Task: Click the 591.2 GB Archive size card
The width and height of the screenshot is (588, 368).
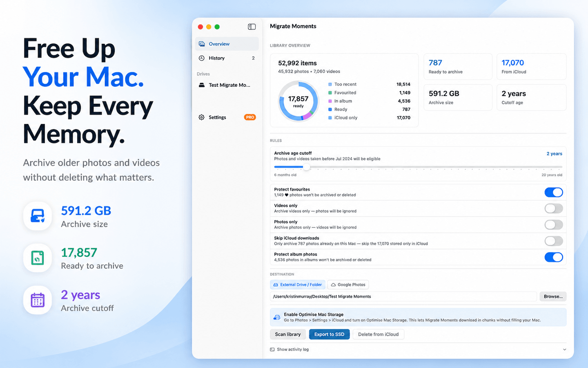Action: click(458, 97)
